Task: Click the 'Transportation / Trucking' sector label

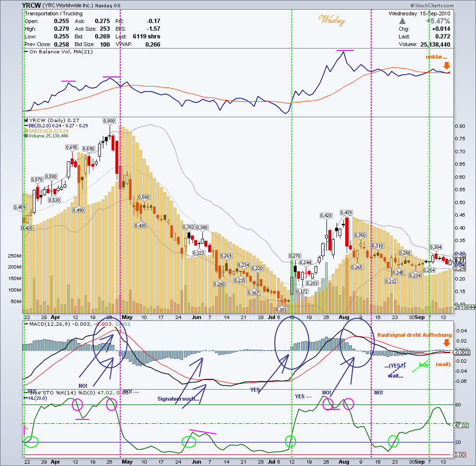Action: [53, 13]
